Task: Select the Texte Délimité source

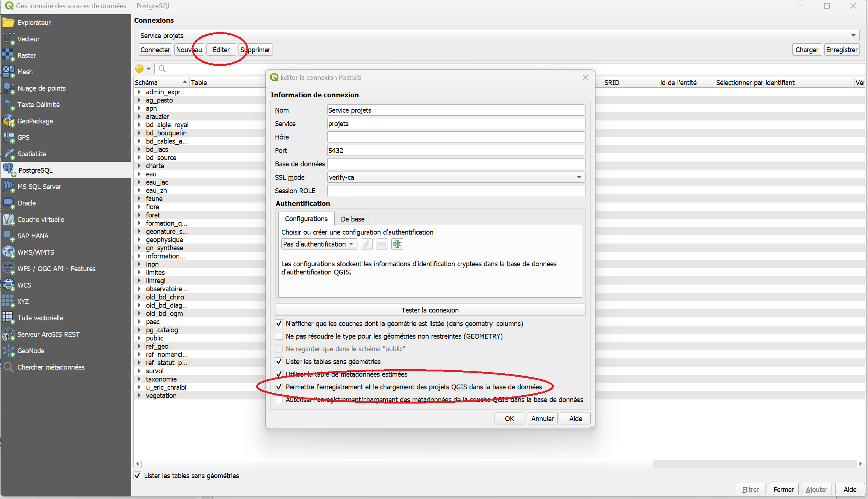Action: pyautogui.click(x=66, y=104)
